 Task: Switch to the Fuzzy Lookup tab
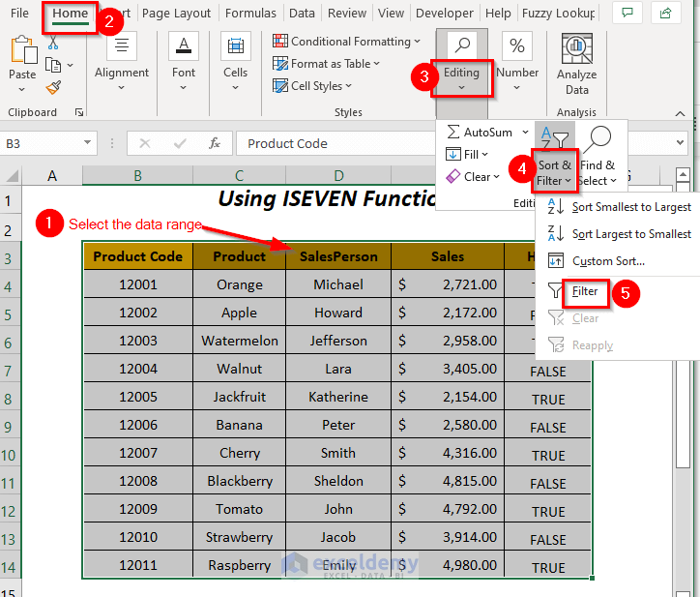click(558, 14)
